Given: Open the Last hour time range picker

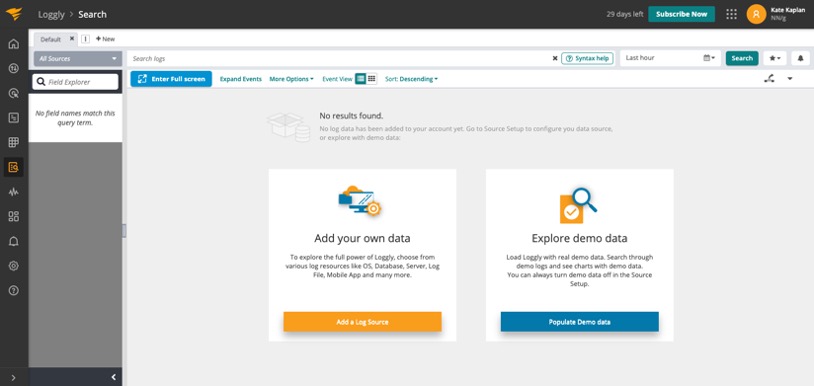Looking at the screenshot, I should [x=671, y=58].
